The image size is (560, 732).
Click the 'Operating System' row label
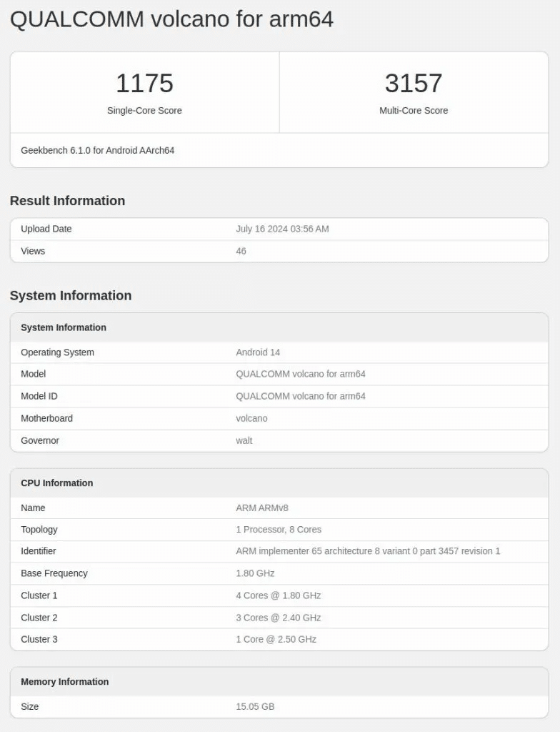point(57,352)
